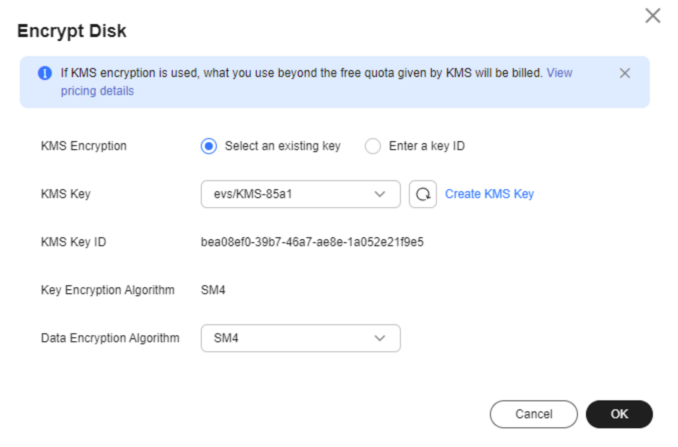Select the Enter a key ID radio button
678x447 pixels.
click(x=372, y=146)
